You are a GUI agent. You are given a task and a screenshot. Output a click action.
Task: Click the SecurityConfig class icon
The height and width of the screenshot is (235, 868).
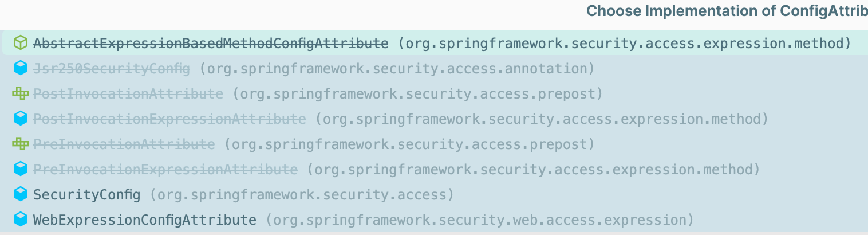21,194
